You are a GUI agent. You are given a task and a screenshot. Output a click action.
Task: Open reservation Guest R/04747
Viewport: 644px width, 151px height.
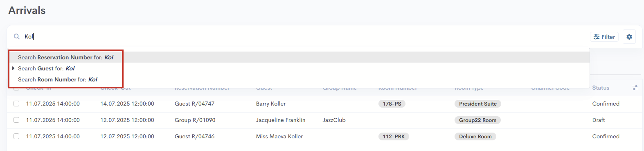(x=194, y=104)
